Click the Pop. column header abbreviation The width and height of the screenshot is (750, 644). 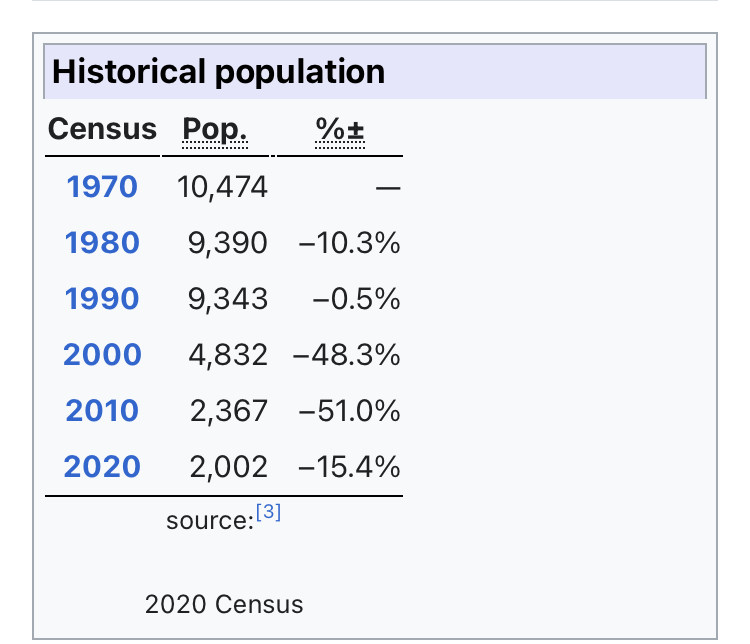[214, 130]
